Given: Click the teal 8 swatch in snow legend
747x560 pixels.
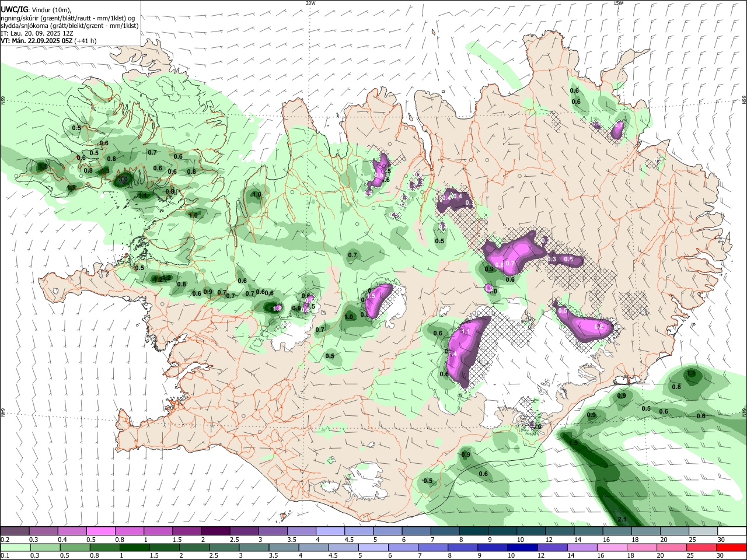Looking at the screenshot, I should pyautogui.click(x=473, y=531).
